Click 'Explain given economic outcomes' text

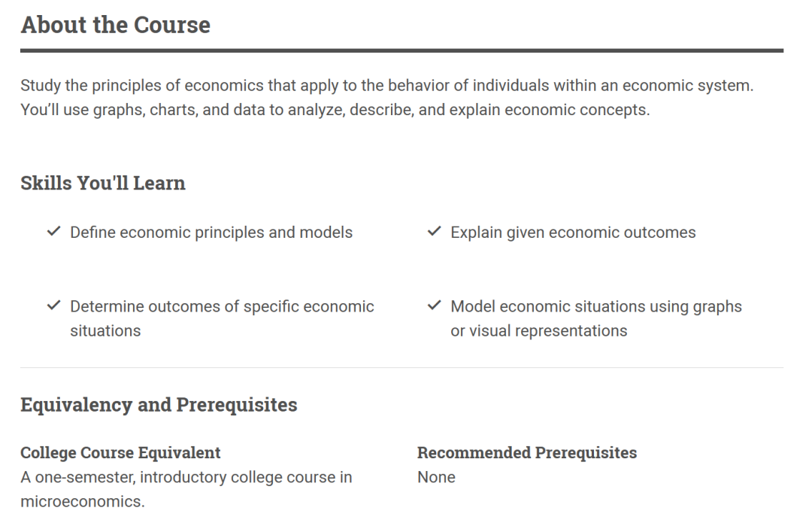pos(573,233)
